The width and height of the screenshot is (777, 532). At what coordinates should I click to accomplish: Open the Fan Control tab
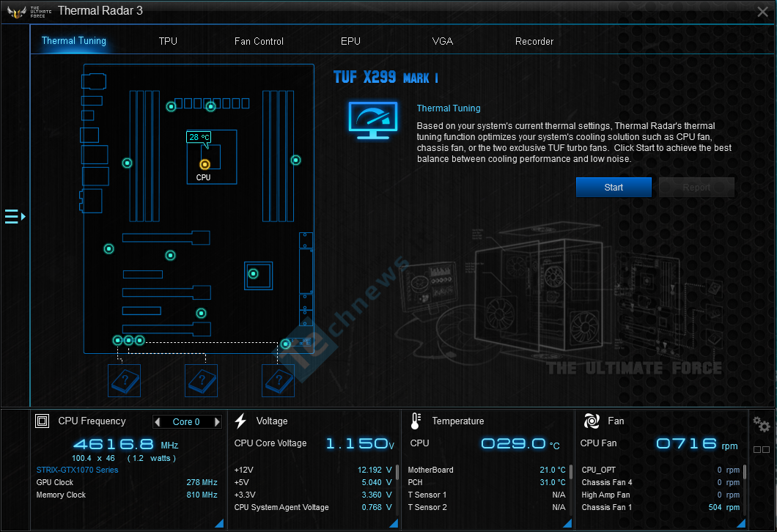[259, 41]
